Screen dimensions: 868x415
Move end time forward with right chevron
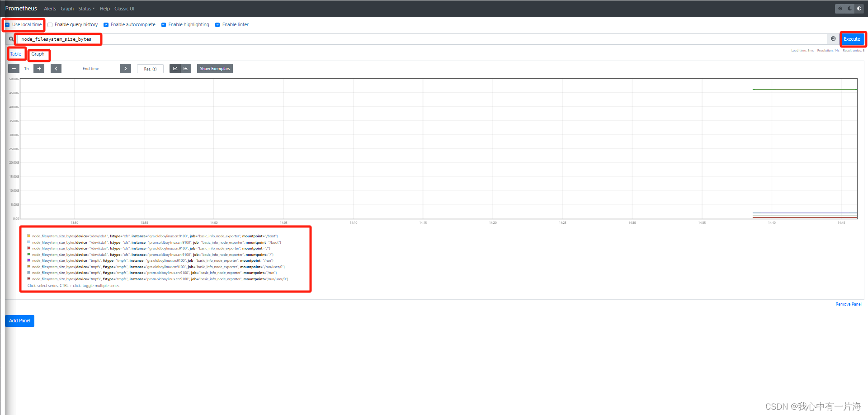coord(126,69)
